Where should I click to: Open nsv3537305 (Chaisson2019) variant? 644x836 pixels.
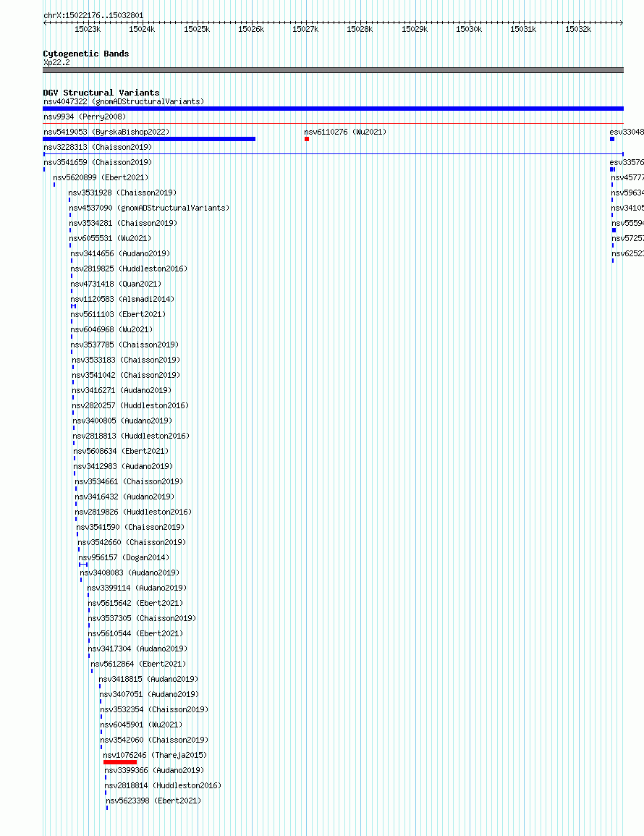(x=142, y=618)
